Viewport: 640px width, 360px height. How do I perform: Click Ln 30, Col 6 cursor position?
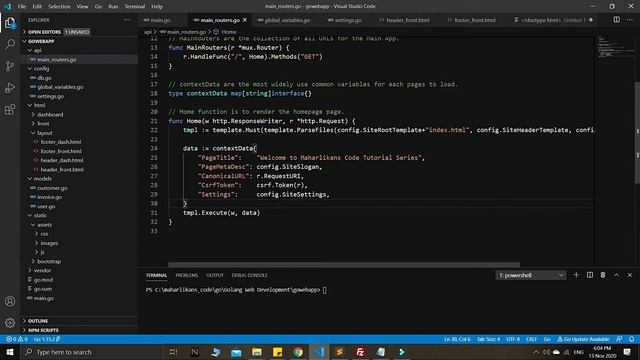pyautogui.click(x=457, y=339)
